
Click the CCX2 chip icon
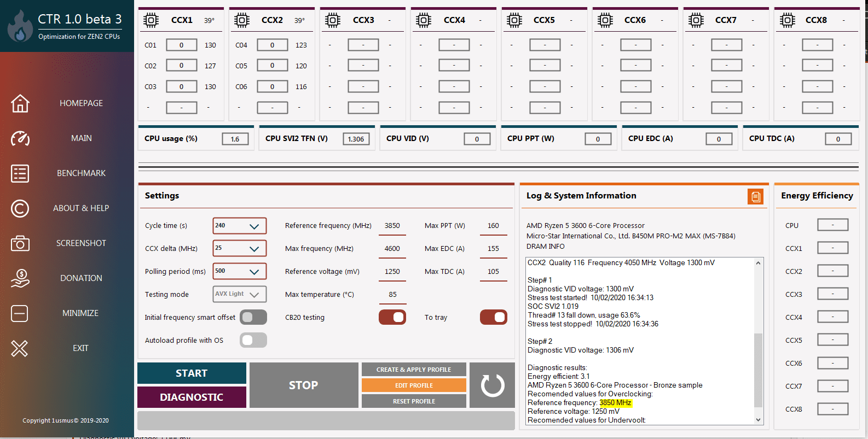coord(242,20)
